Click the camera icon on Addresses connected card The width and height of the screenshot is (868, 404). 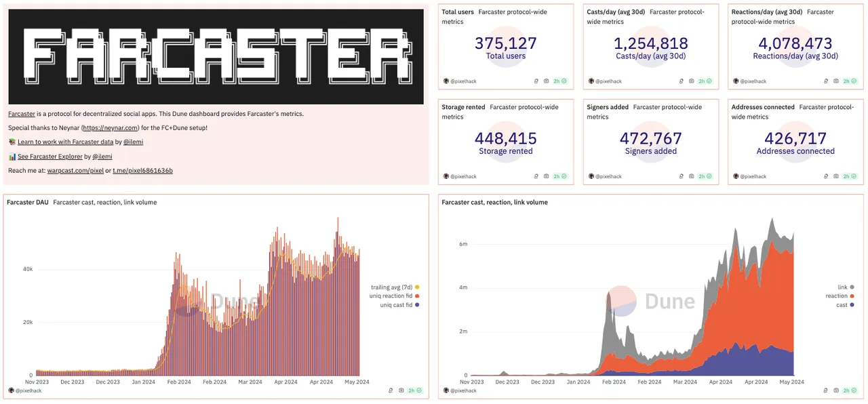[x=836, y=176]
